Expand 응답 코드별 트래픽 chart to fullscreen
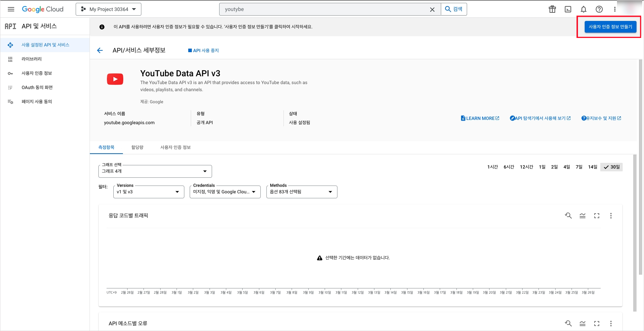The width and height of the screenshot is (644, 331). pyautogui.click(x=597, y=216)
